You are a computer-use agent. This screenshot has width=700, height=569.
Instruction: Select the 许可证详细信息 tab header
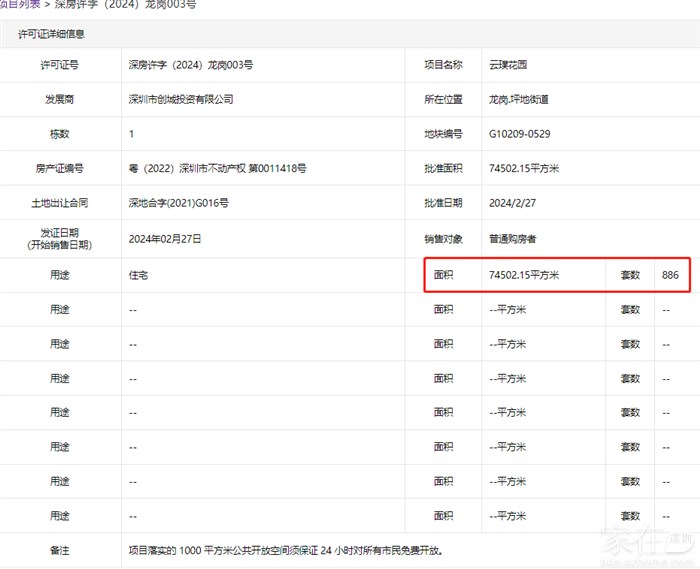(x=51, y=34)
